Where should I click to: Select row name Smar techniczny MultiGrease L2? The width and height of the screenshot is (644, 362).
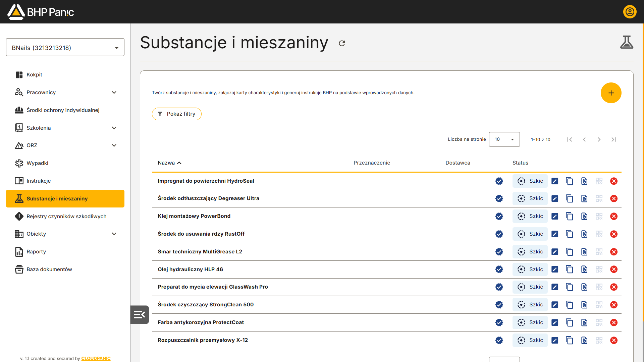click(200, 252)
